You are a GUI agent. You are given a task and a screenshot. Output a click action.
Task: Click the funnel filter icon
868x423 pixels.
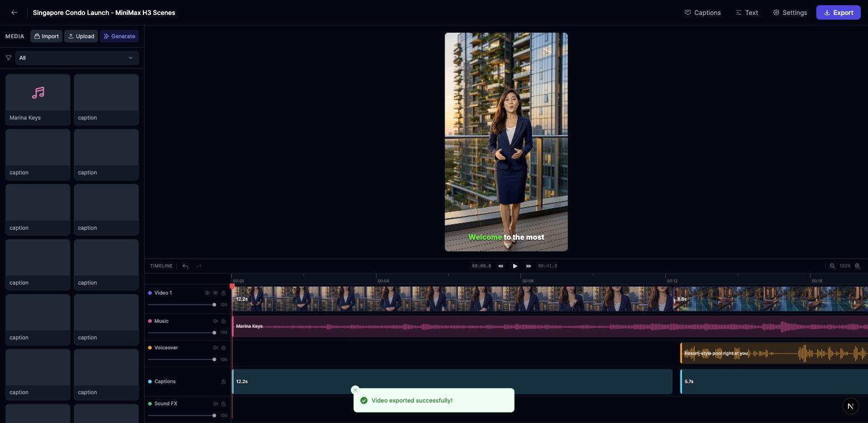(x=8, y=58)
